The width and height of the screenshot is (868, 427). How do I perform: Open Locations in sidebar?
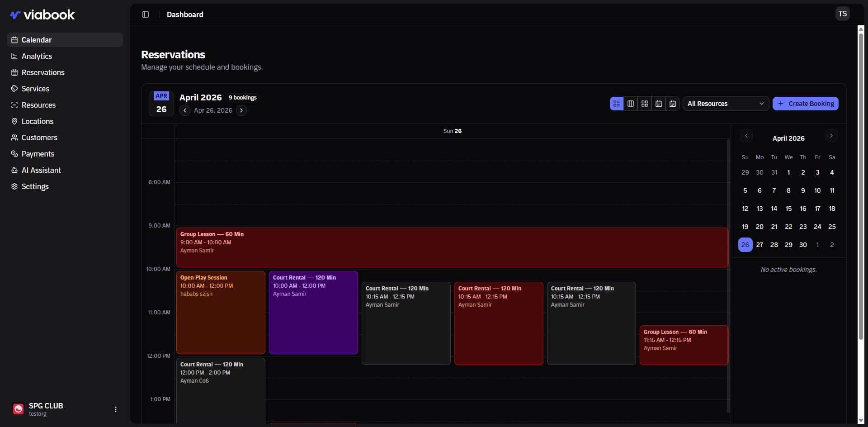point(65,121)
